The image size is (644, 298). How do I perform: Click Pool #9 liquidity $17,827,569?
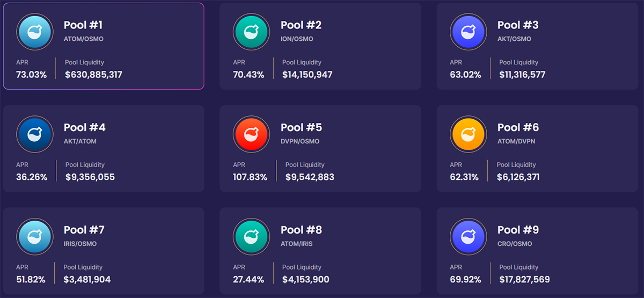[x=524, y=280]
